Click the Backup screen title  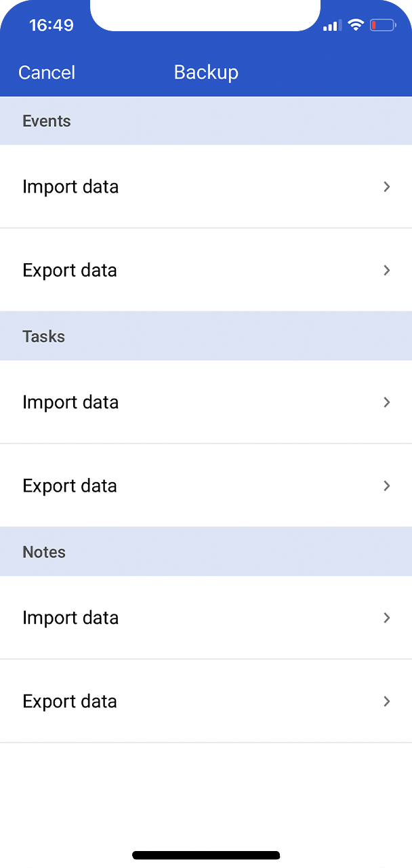pyautogui.click(x=206, y=73)
